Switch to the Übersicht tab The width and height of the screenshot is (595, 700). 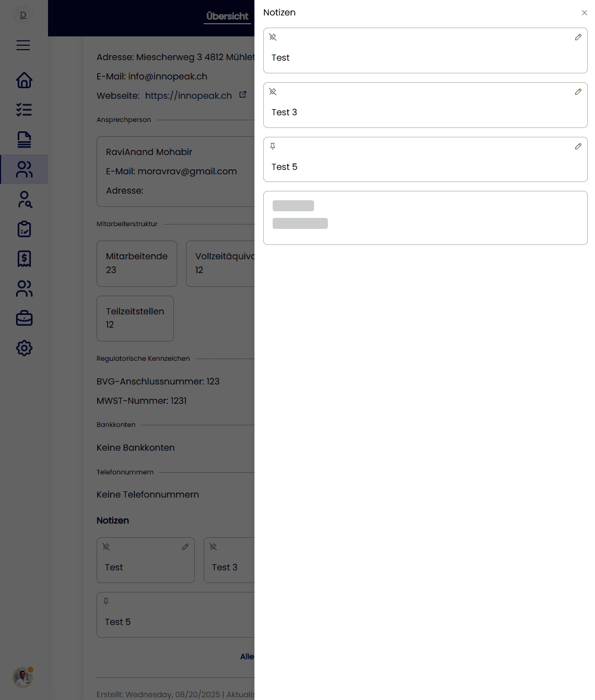[x=227, y=17]
